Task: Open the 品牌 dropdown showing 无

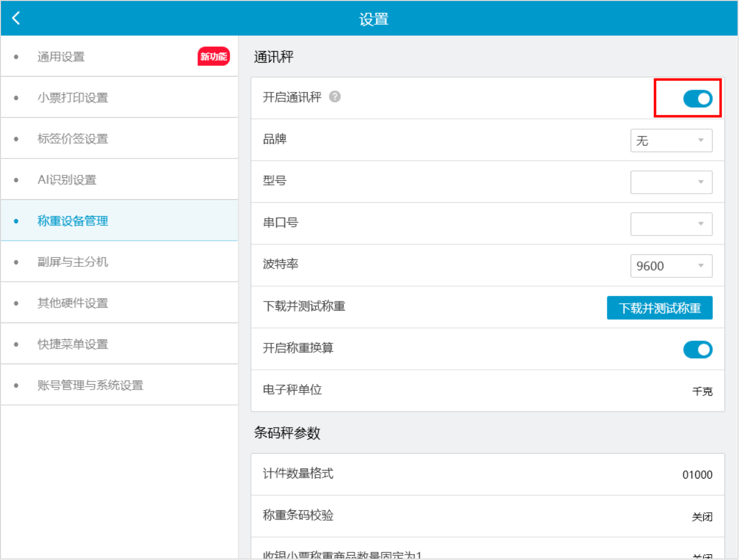Action: [x=671, y=141]
